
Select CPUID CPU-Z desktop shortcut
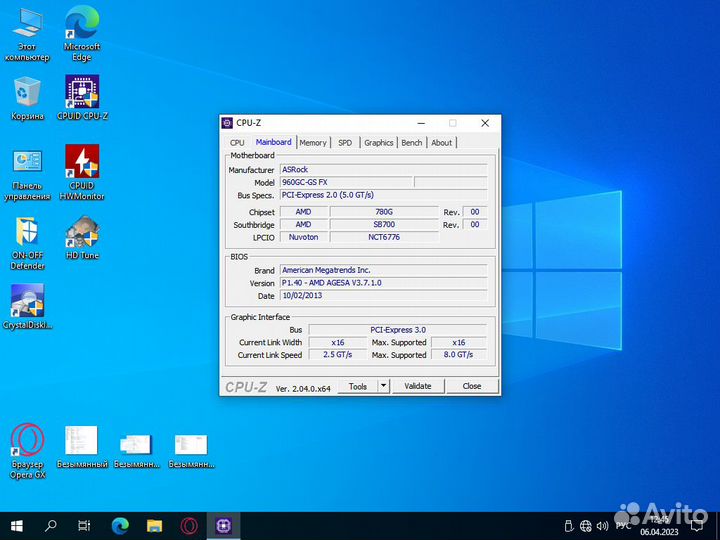pos(82,98)
